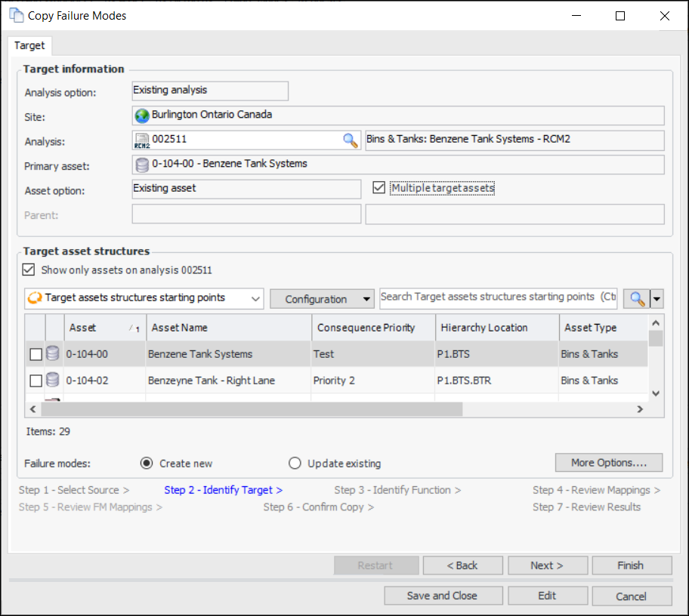Screen dimensions: 689x616
Task: Select the Update existing radio button
Action: [295, 464]
